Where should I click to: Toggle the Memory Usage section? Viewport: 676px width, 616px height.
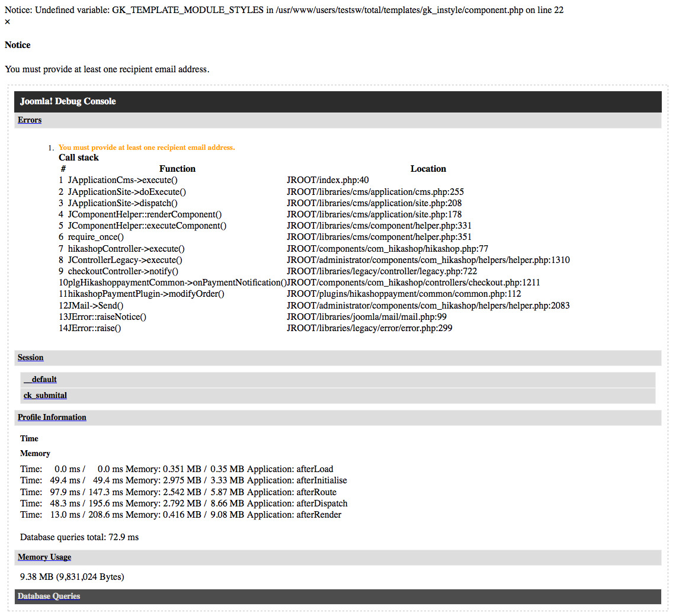tap(44, 557)
